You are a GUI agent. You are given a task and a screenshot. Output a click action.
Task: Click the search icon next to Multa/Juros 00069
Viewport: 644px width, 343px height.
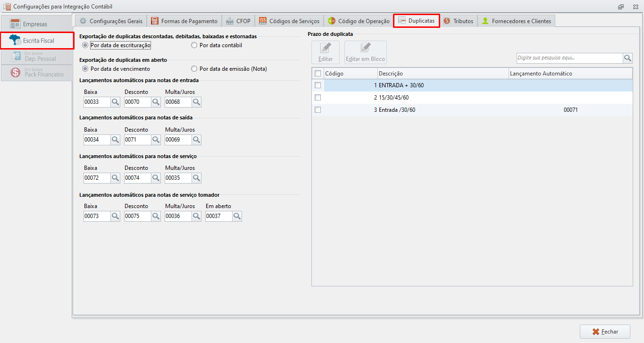[196, 140]
